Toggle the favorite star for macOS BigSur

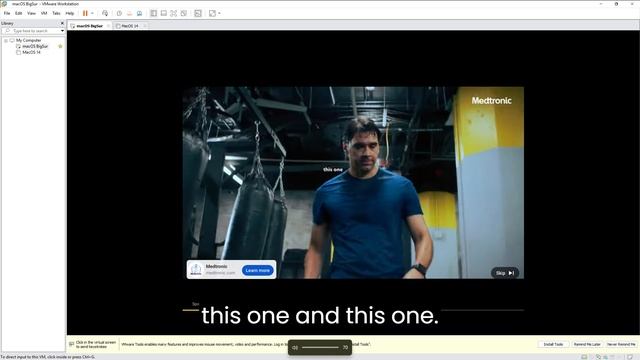point(60,47)
